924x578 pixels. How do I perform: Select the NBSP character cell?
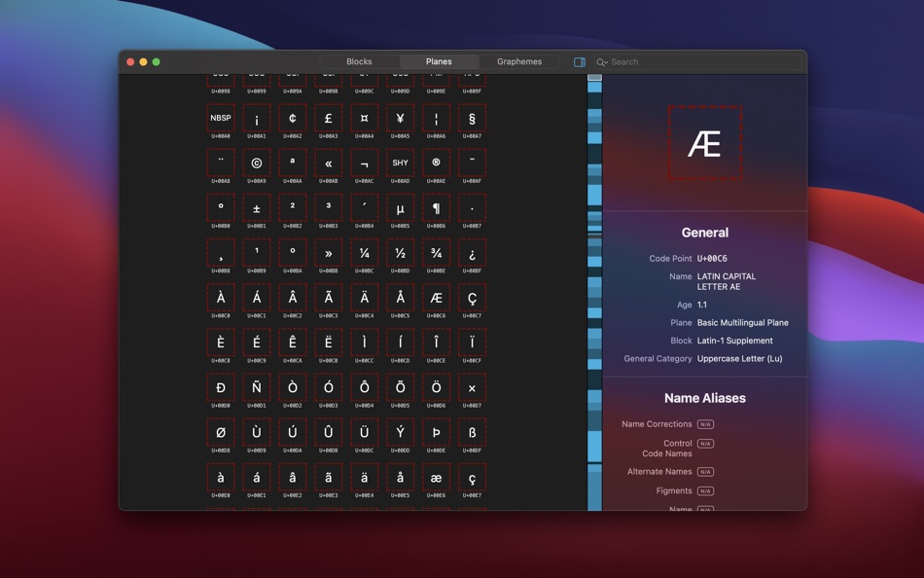[x=221, y=118]
